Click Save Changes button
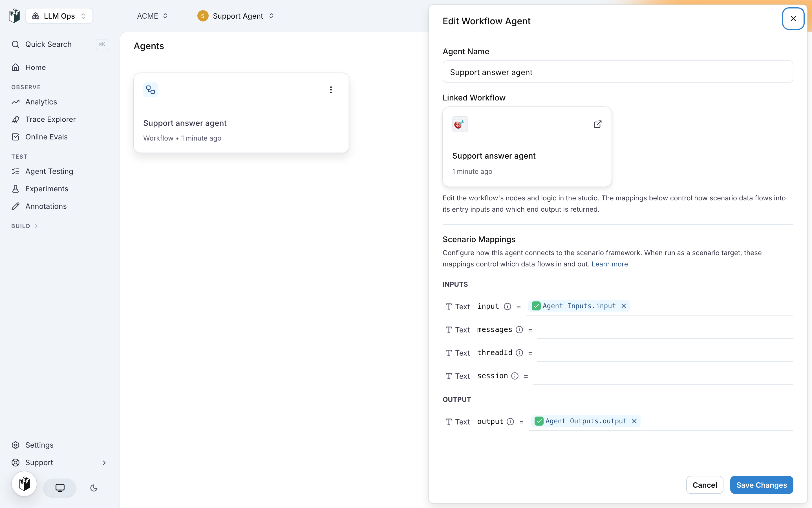This screenshot has height=508, width=812. click(x=761, y=485)
